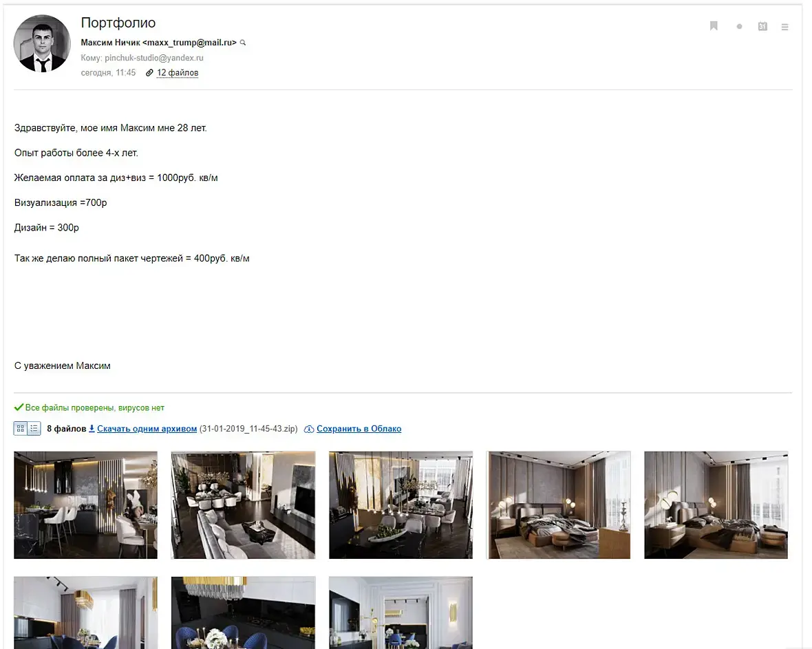
Task: Click the sender's profile avatar photo
Action: tap(42, 43)
